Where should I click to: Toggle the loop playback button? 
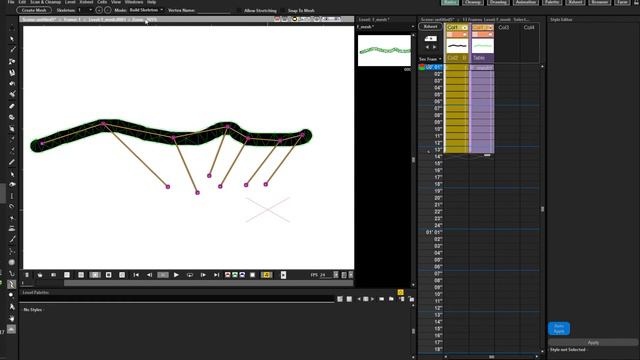click(x=190, y=275)
